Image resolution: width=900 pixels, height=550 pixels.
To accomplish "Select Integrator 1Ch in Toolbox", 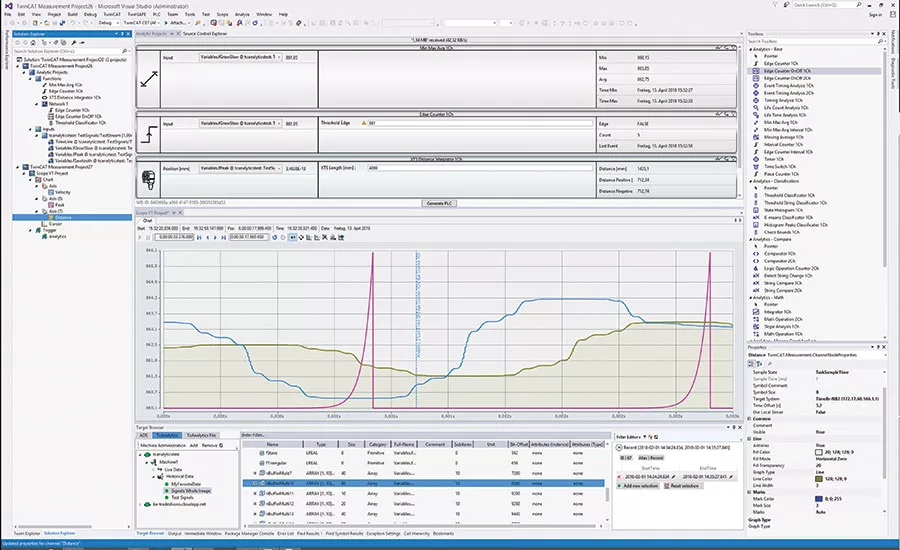I will coord(778,312).
